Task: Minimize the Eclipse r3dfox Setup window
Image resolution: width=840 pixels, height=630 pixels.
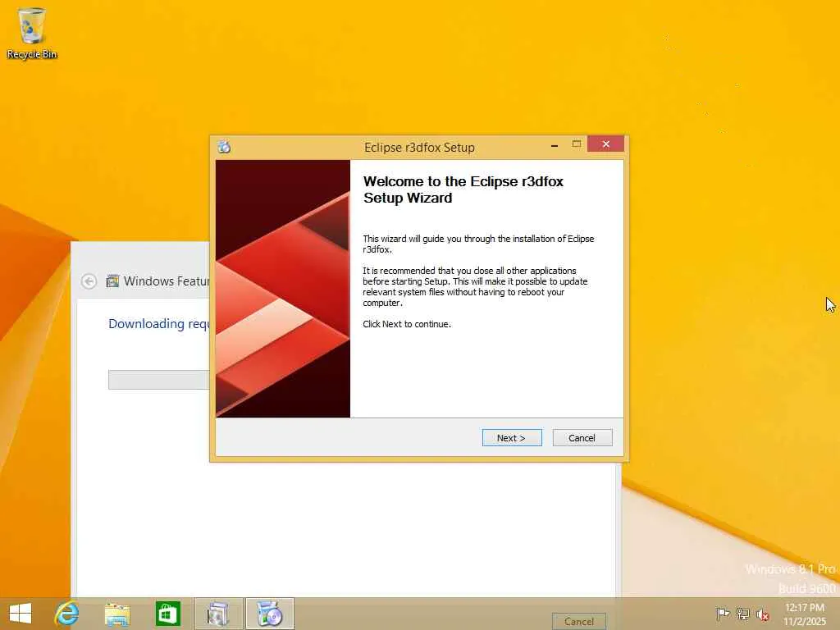Action: click(x=555, y=144)
